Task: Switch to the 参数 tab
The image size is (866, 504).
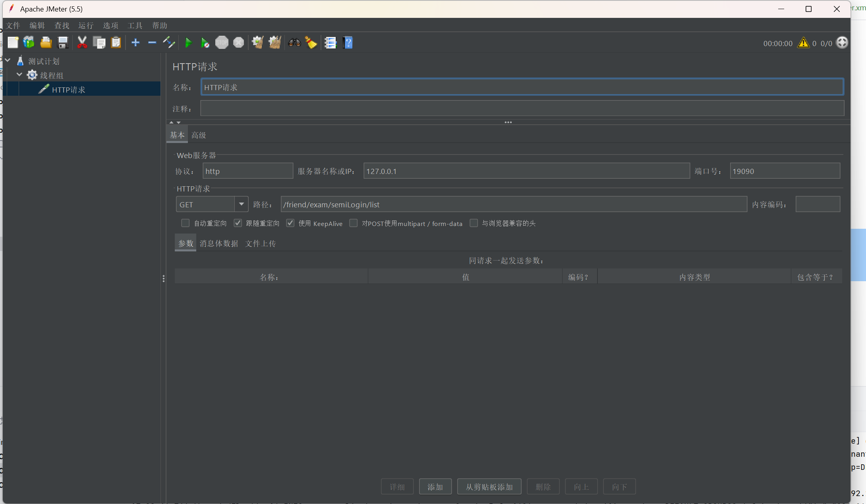Action: tap(186, 243)
